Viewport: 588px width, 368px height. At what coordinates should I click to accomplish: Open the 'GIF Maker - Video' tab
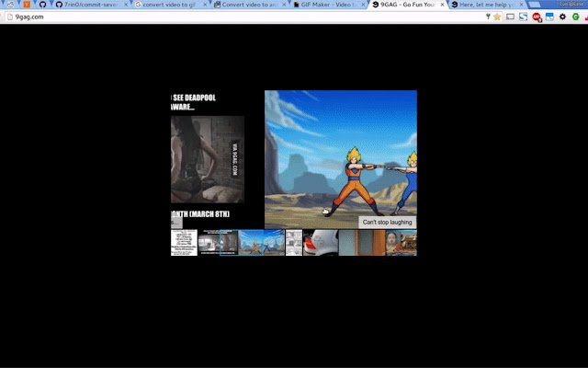(329, 5)
